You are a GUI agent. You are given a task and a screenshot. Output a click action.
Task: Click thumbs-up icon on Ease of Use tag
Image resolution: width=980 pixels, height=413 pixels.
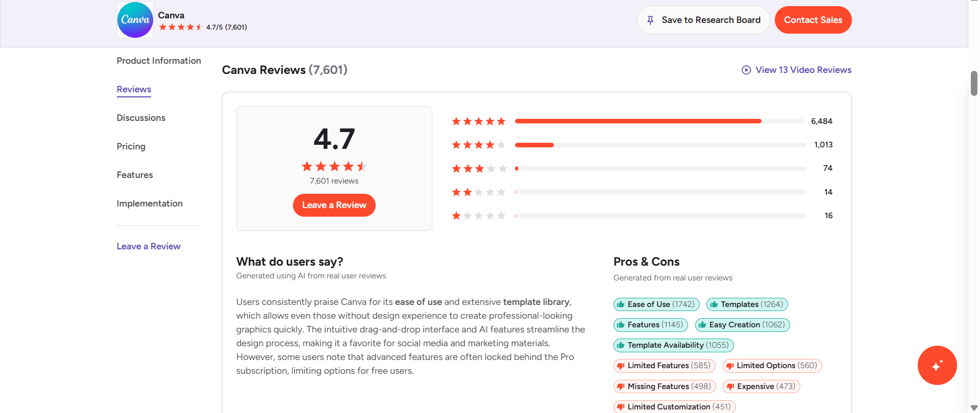tap(621, 304)
